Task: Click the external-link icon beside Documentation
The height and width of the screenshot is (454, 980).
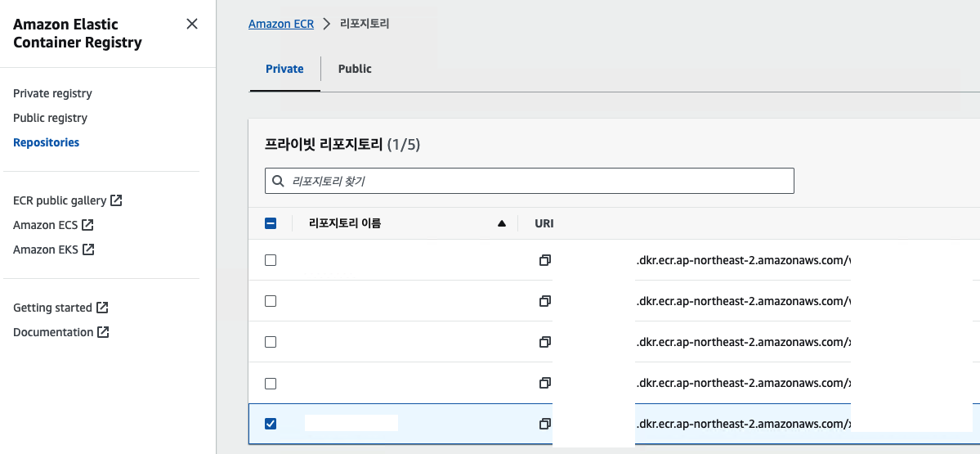Action: tap(104, 332)
